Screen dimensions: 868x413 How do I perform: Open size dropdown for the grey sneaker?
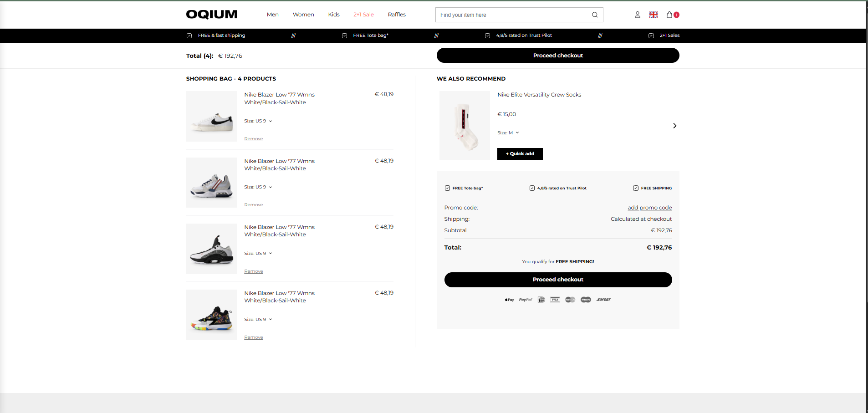(x=258, y=187)
